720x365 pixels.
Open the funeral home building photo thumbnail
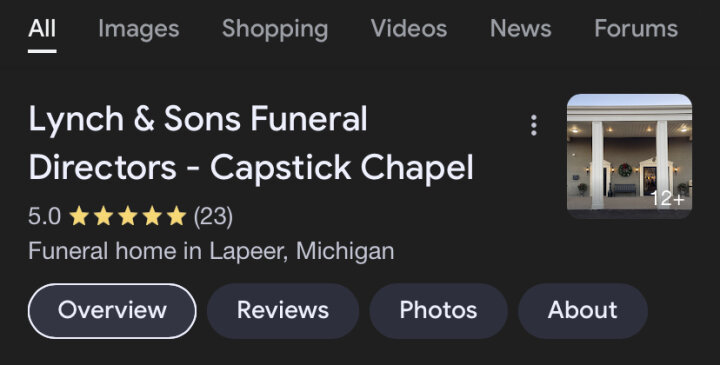pyautogui.click(x=629, y=156)
